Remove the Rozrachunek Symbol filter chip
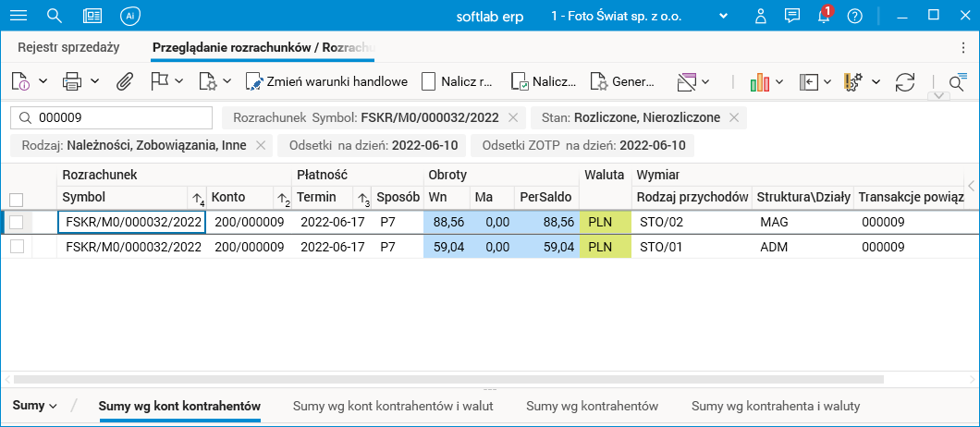This screenshot has height=427, width=980. click(513, 117)
